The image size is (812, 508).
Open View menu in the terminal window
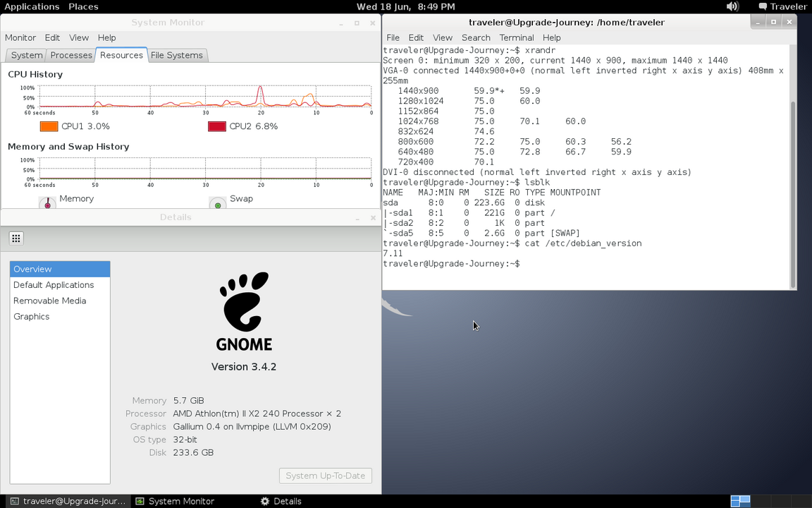pos(443,38)
